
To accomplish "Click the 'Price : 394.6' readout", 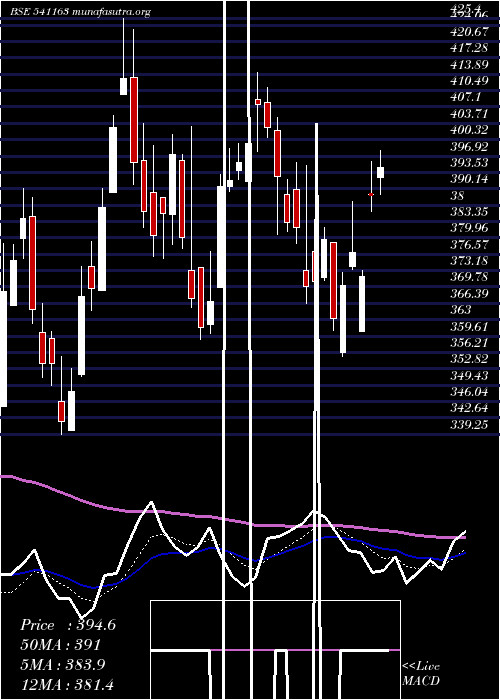I will [x=68, y=625].
